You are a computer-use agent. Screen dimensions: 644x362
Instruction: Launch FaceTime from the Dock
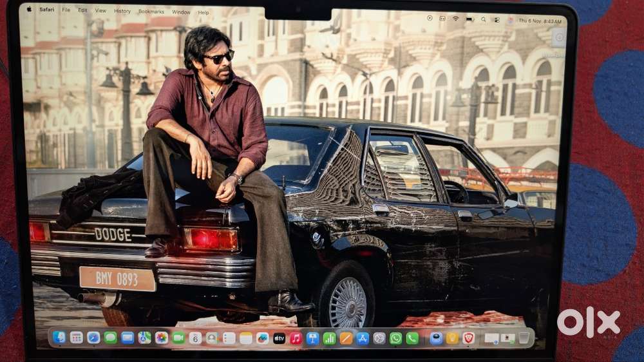point(178,338)
